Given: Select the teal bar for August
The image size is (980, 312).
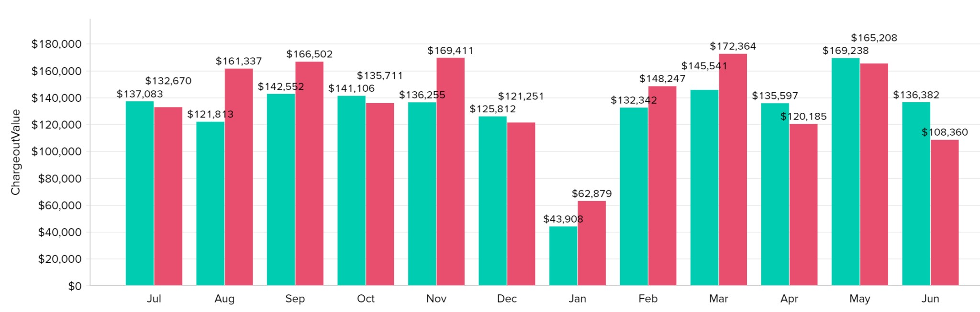Looking at the screenshot, I should coord(210,204).
